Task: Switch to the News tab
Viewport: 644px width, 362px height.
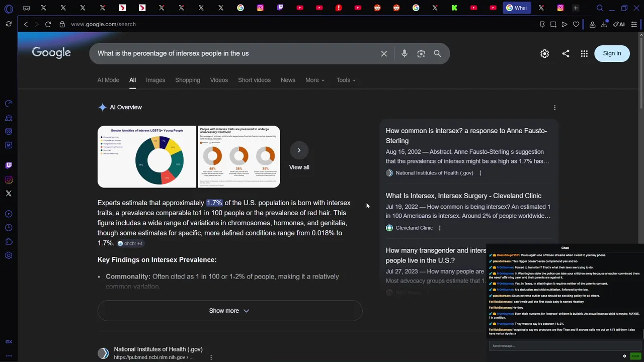Action: [288, 80]
